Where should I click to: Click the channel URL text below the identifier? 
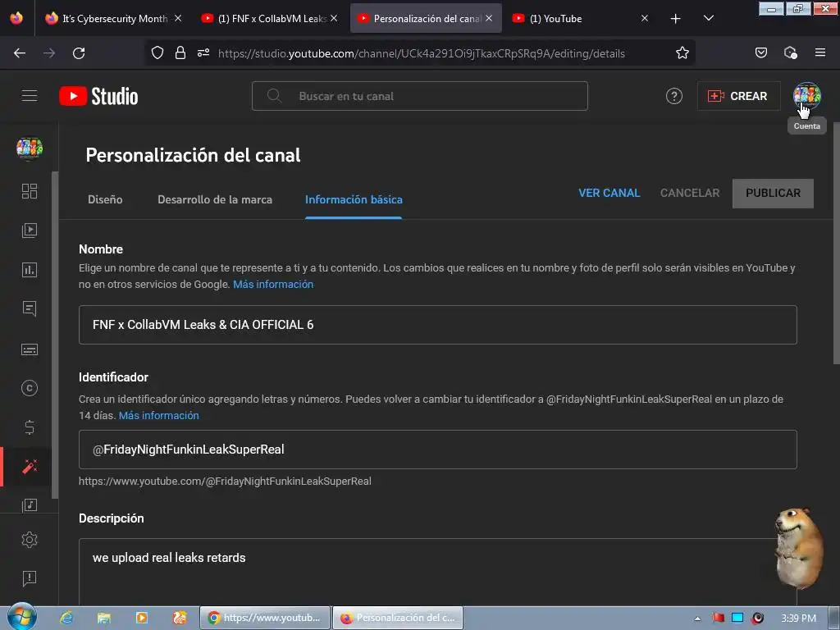[x=225, y=481]
